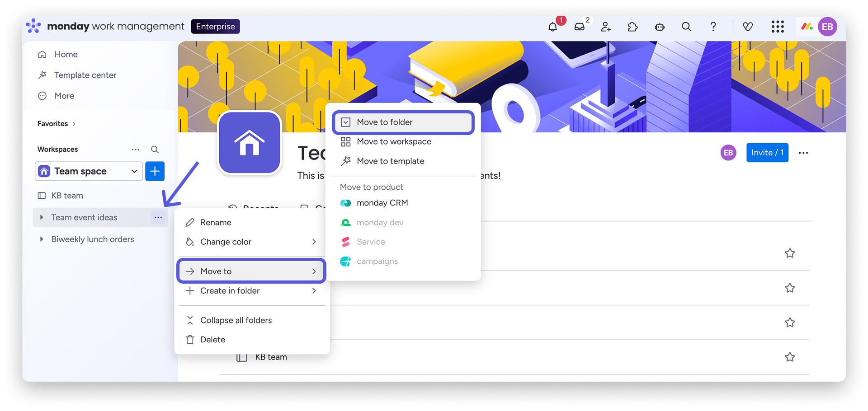Click the Enterprise plan badge
The height and width of the screenshot is (411, 868).
216,27
